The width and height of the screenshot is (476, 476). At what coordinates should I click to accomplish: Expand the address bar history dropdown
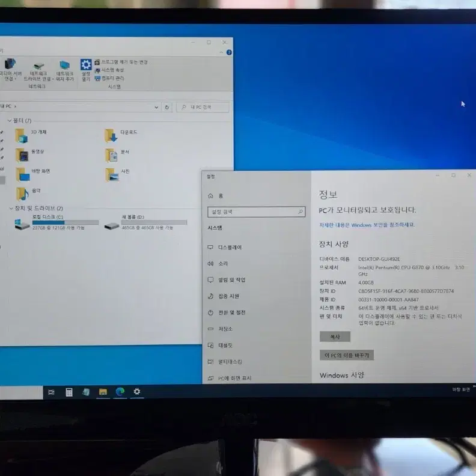click(156, 107)
